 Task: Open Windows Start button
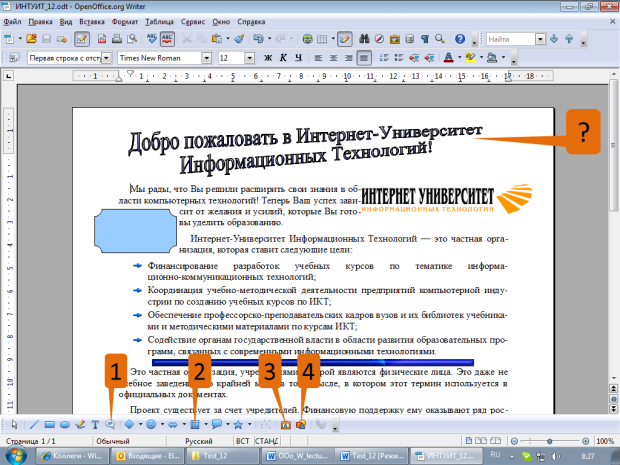tap(16, 456)
